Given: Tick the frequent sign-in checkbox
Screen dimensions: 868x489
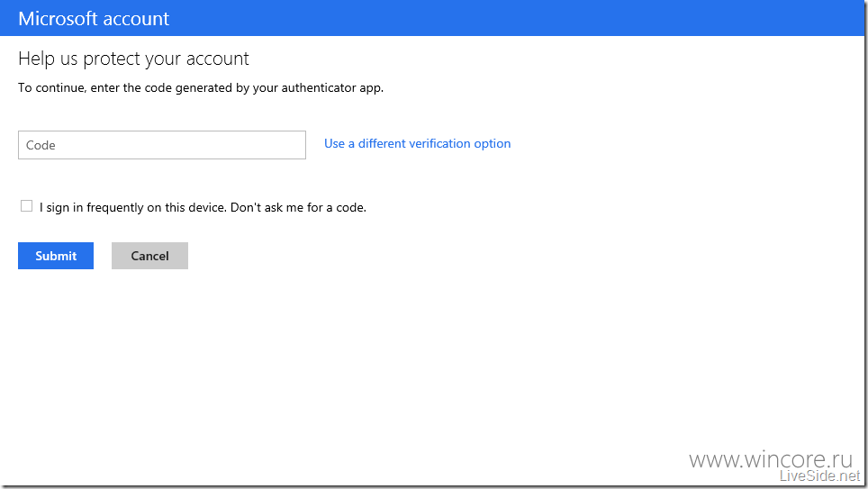Looking at the screenshot, I should point(27,206).
